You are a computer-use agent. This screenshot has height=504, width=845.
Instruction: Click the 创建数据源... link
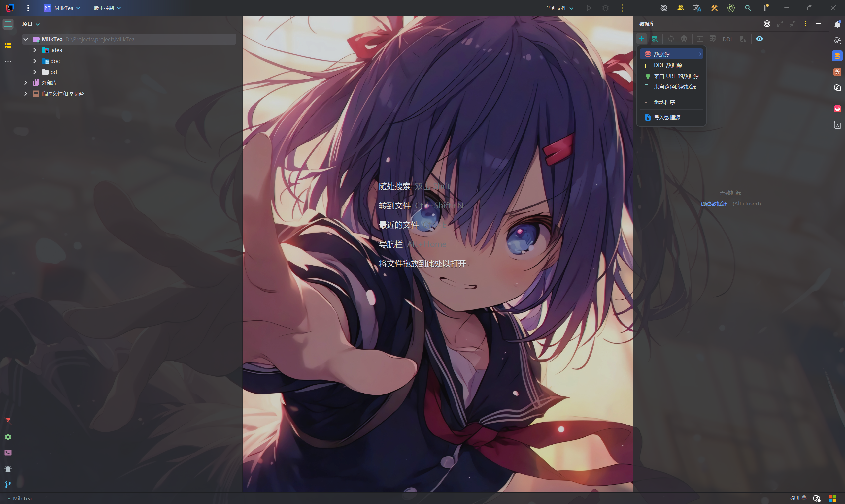pyautogui.click(x=716, y=204)
